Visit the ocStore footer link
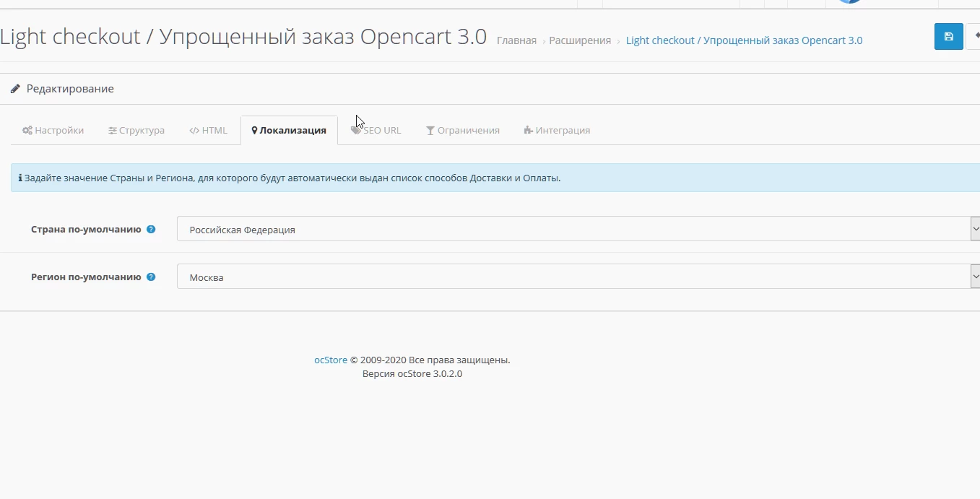 331,360
